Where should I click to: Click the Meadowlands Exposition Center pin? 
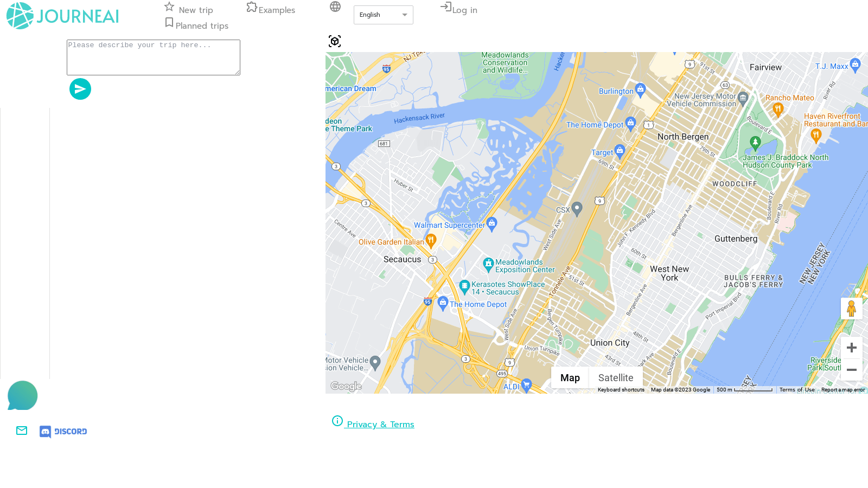click(488, 265)
